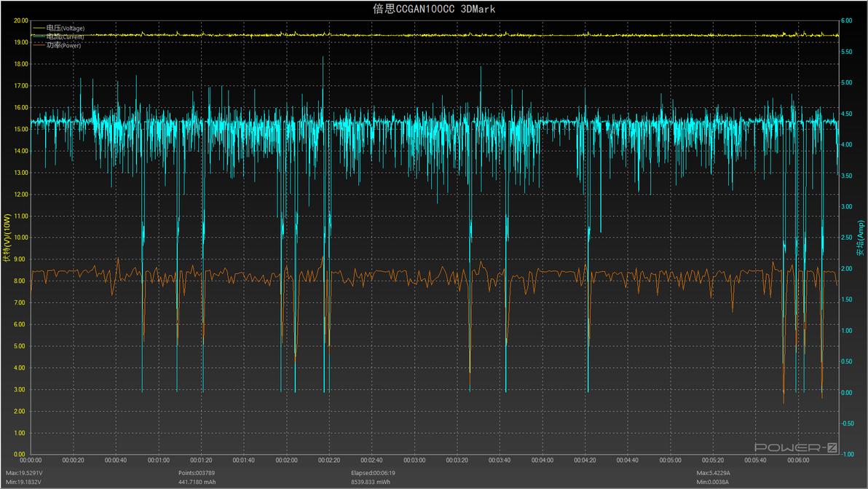Click the 8539.833 mWh reading
Viewport: 868px width, 489px height.
point(371,482)
